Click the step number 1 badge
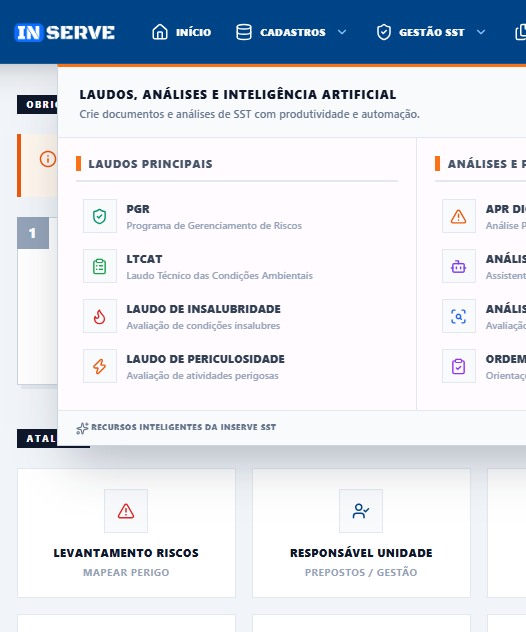Viewport: 526px width, 632px height. point(33,233)
